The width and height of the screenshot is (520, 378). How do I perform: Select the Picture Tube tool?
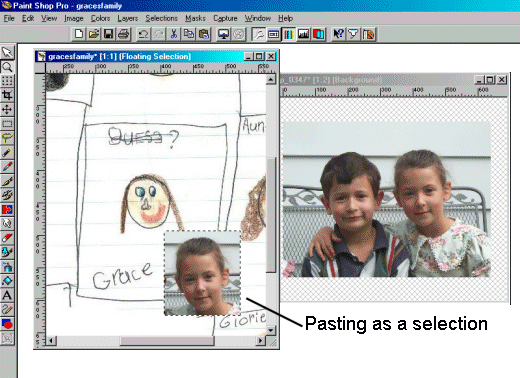click(7, 252)
